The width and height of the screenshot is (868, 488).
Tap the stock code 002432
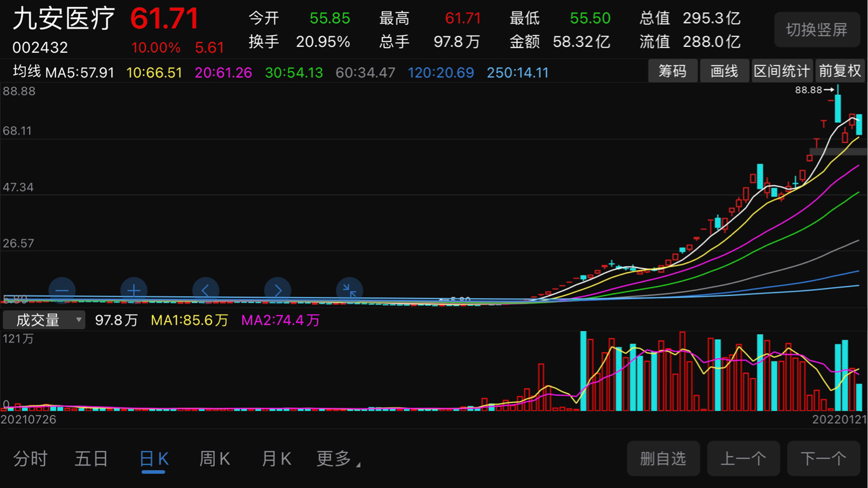click(x=40, y=48)
